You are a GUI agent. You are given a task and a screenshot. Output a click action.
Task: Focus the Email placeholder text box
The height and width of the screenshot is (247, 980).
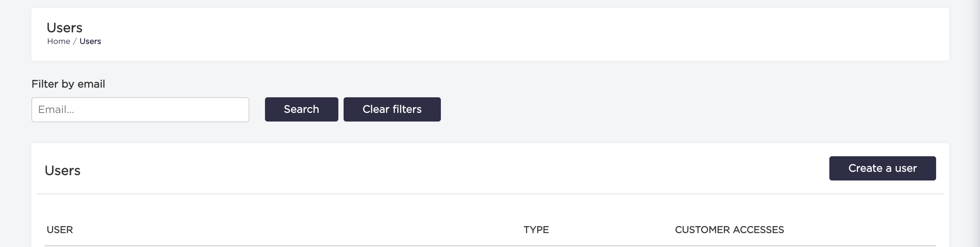[140, 109]
